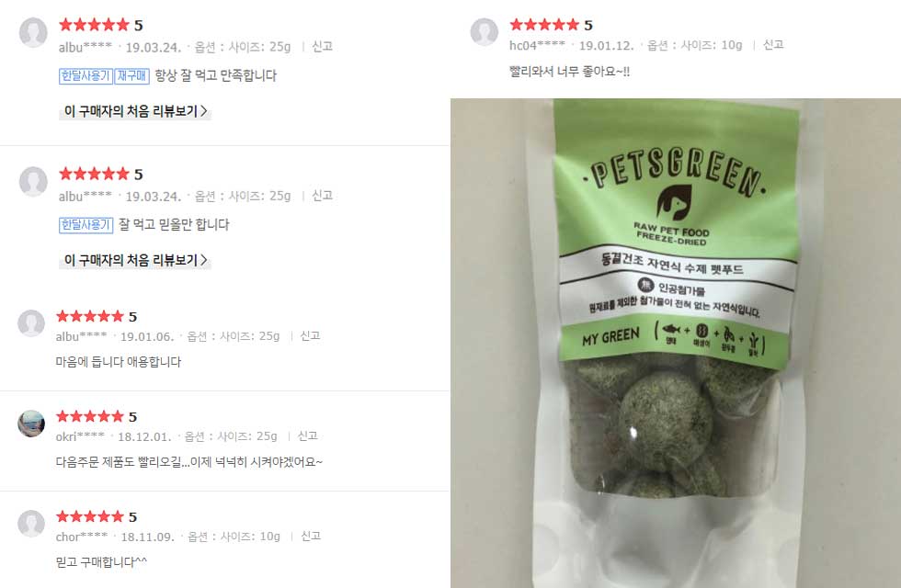The height and width of the screenshot is (588, 901).
Task: Click 신고 on okri**** review
Action: point(307,436)
